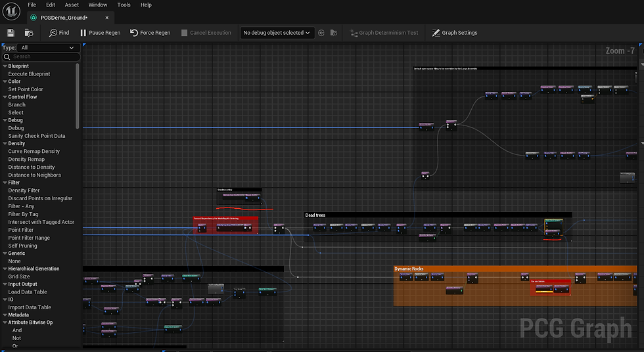
Task: Select Self Pruning entry
Action: pyautogui.click(x=22, y=246)
